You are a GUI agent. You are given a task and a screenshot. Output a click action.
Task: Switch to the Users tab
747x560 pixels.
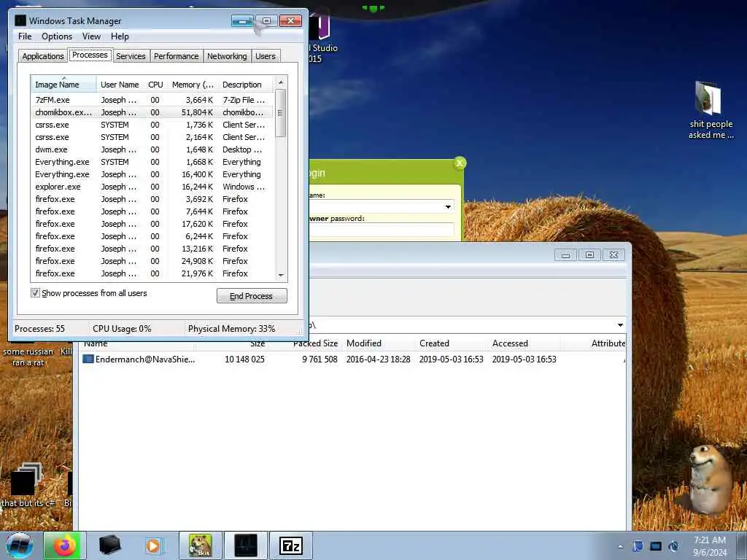coord(265,56)
